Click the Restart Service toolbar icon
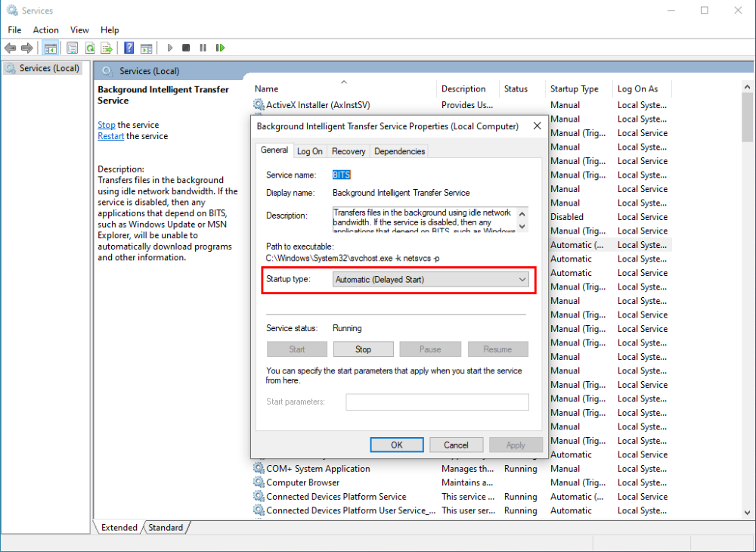The width and height of the screenshot is (756, 552). coord(220,48)
